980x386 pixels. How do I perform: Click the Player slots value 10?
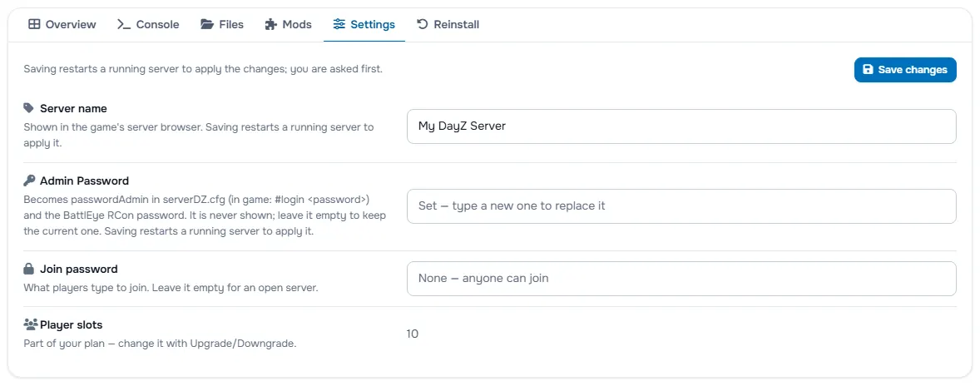click(413, 334)
